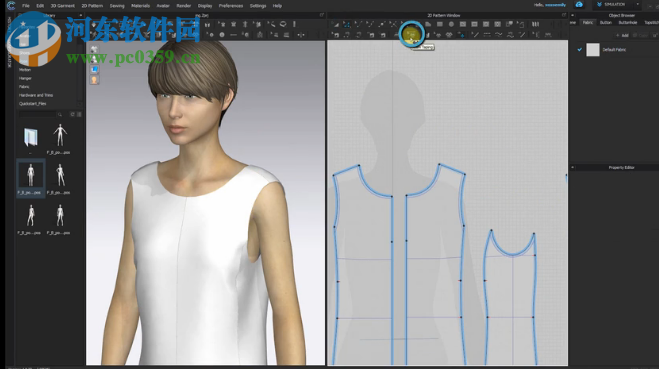The width and height of the screenshot is (659, 369).
Task: Click the gizmo arrows icon in 3D toolbar
Action: click(301, 35)
